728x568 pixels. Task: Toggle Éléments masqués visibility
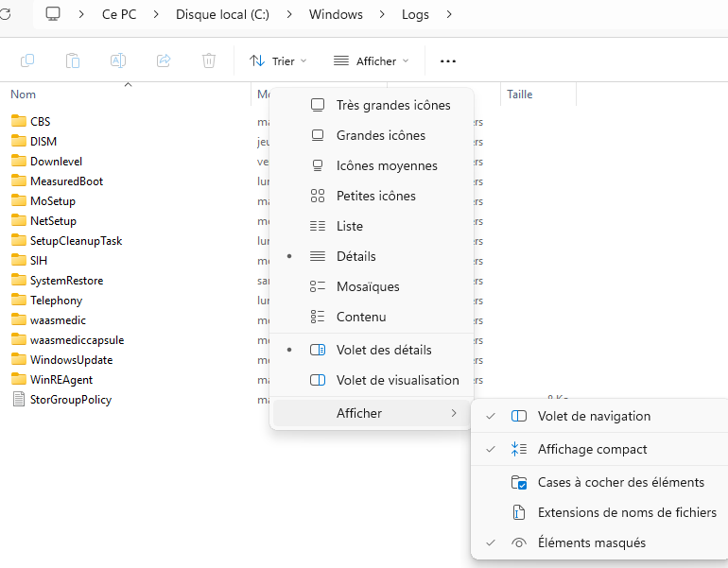tap(601, 542)
